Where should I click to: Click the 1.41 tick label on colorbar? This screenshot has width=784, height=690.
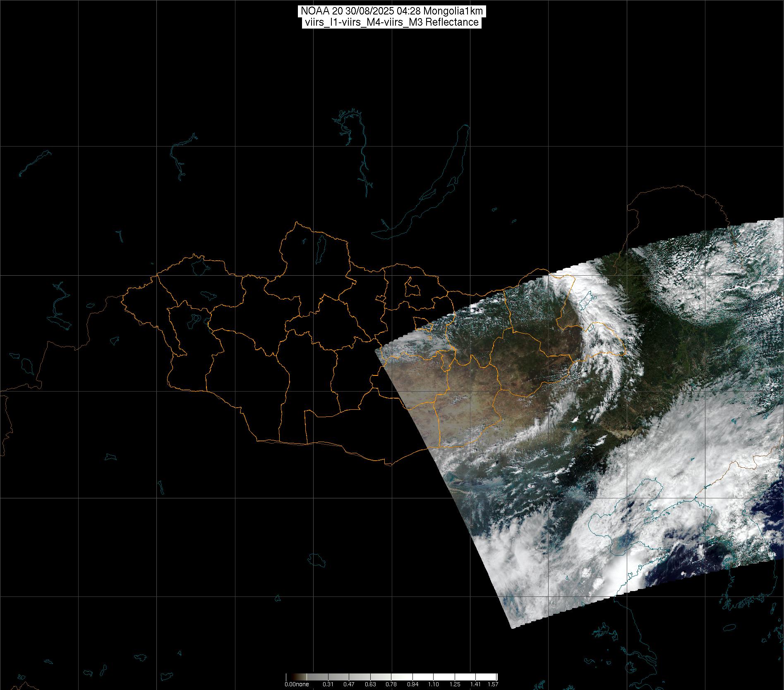click(476, 684)
